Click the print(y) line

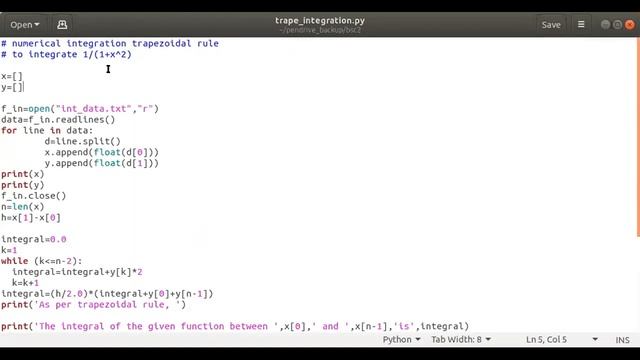click(x=22, y=185)
